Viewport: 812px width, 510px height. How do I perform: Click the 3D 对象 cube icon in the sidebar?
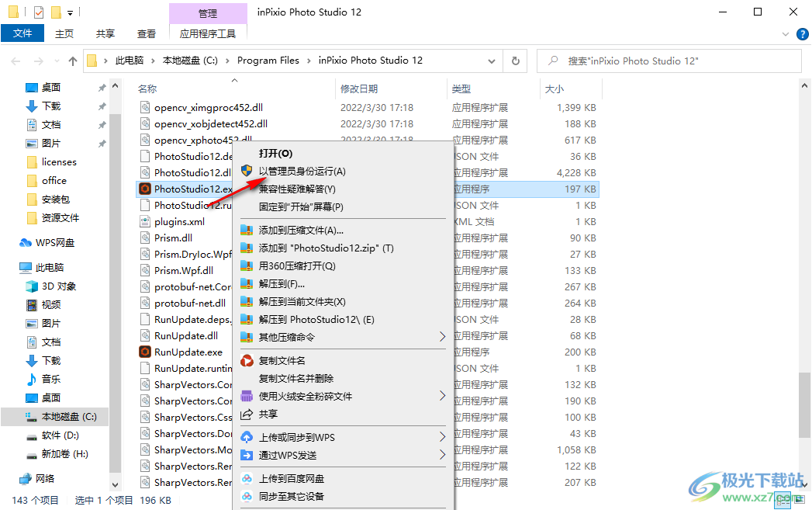[x=32, y=286]
